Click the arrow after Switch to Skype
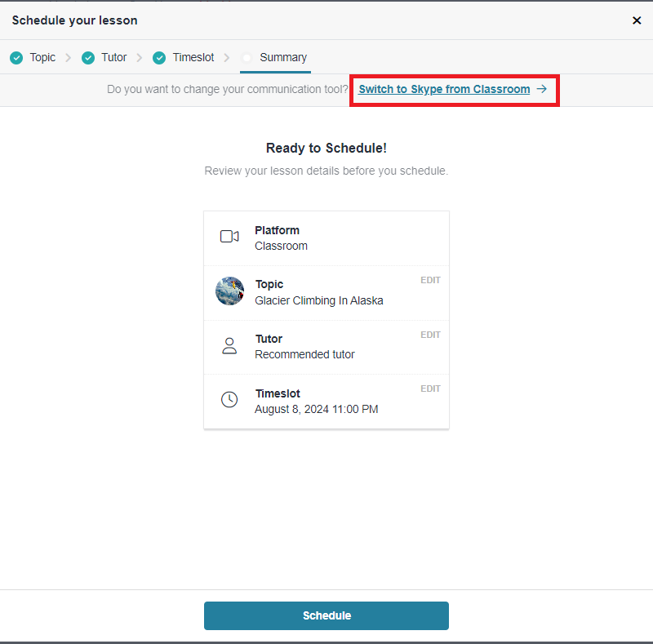This screenshot has height=644, width=653. (542, 89)
